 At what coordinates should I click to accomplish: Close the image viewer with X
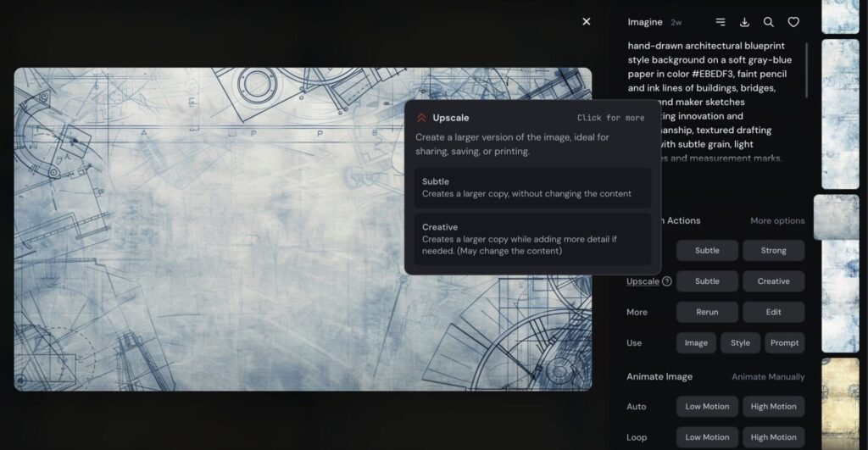[587, 21]
